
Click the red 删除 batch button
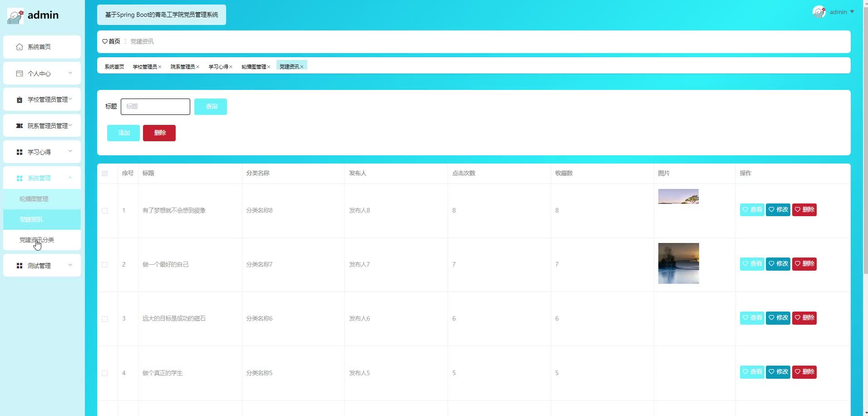click(x=159, y=133)
